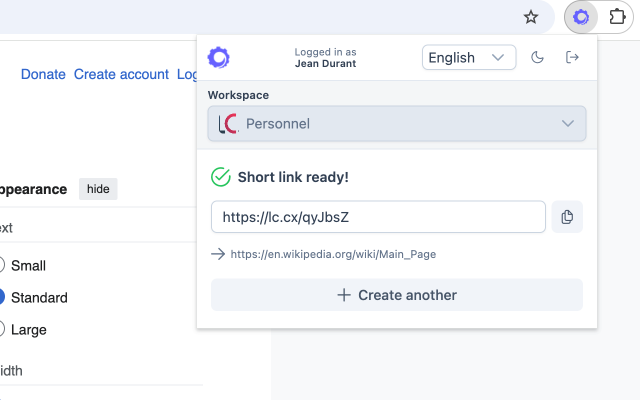Open the Create account link

pyautogui.click(x=121, y=74)
